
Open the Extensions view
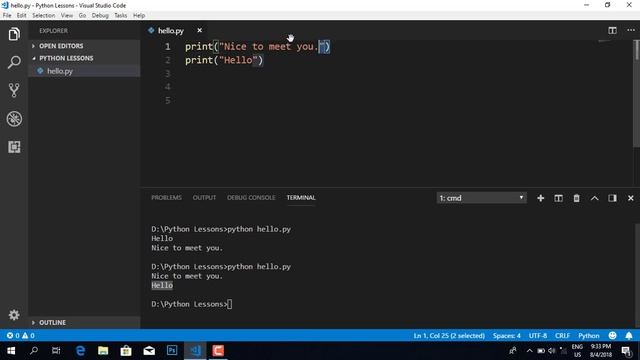(14, 147)
